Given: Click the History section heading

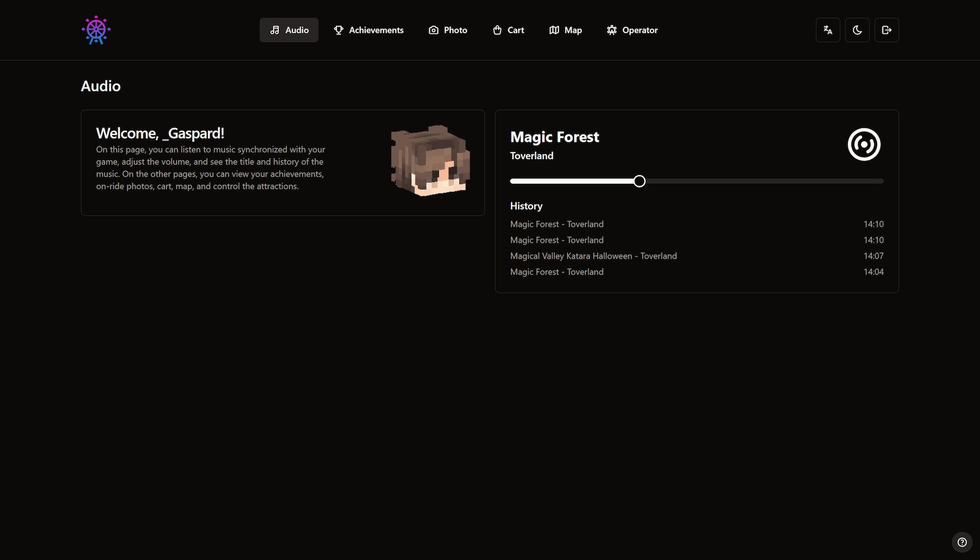Looking at the screenshot, I should (x=526, y=206).
